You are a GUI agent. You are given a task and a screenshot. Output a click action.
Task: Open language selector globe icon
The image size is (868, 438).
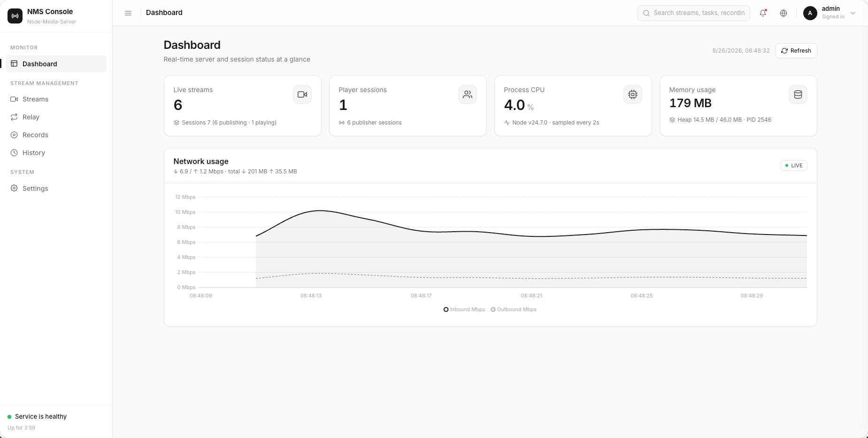pos(784,13)
